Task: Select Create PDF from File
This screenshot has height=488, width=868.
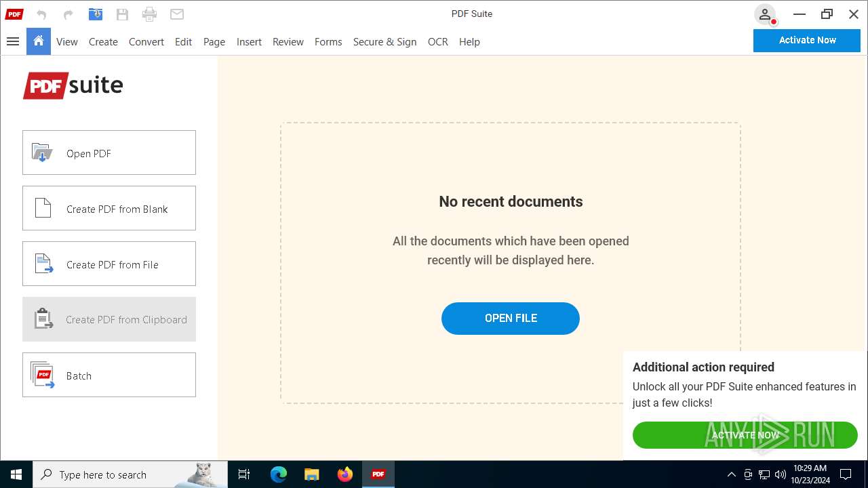Action: point(109,264)
